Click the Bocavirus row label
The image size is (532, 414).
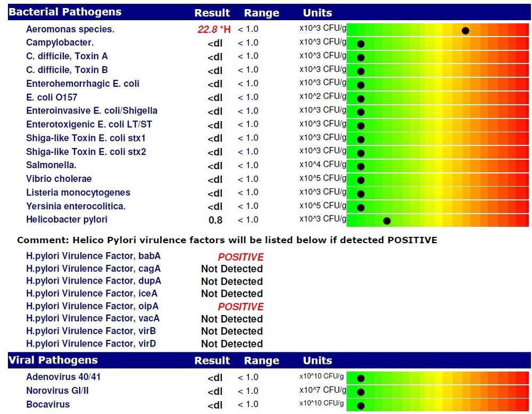click(48, 404)
